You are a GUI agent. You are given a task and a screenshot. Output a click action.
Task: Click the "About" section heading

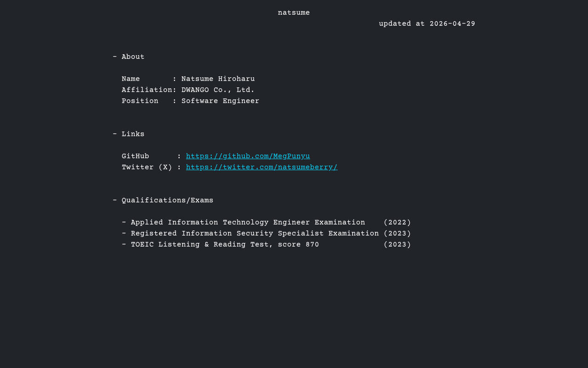[x=133, y=57]
